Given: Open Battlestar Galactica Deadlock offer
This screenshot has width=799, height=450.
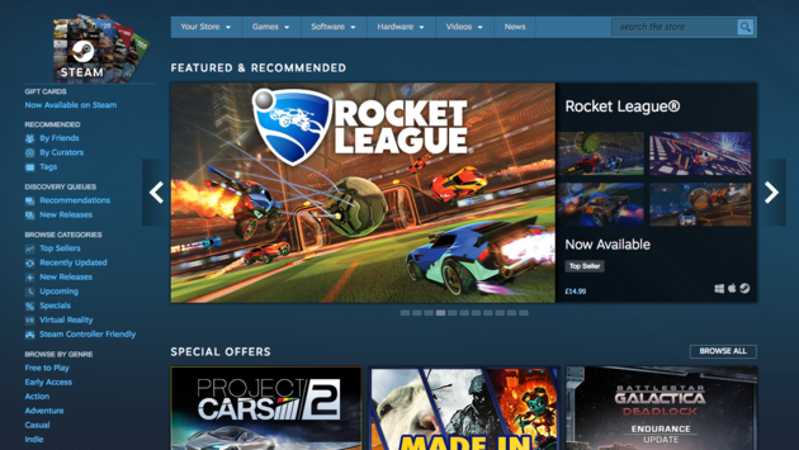Looking at the screenshot, I should 661,408.
